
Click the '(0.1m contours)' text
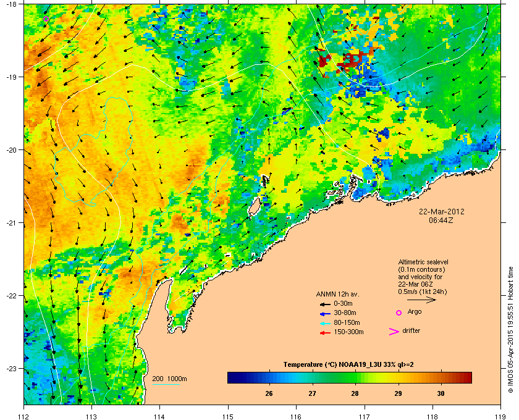421,269
